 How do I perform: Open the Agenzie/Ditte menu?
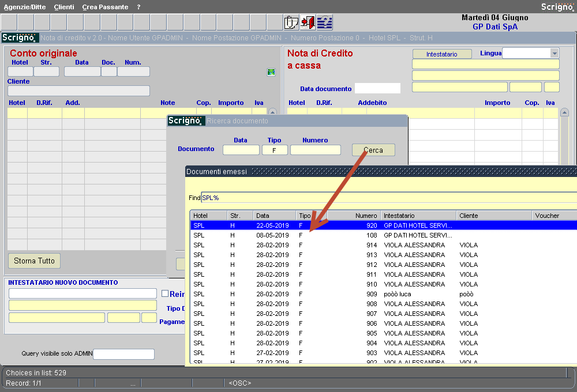(25, 7)
